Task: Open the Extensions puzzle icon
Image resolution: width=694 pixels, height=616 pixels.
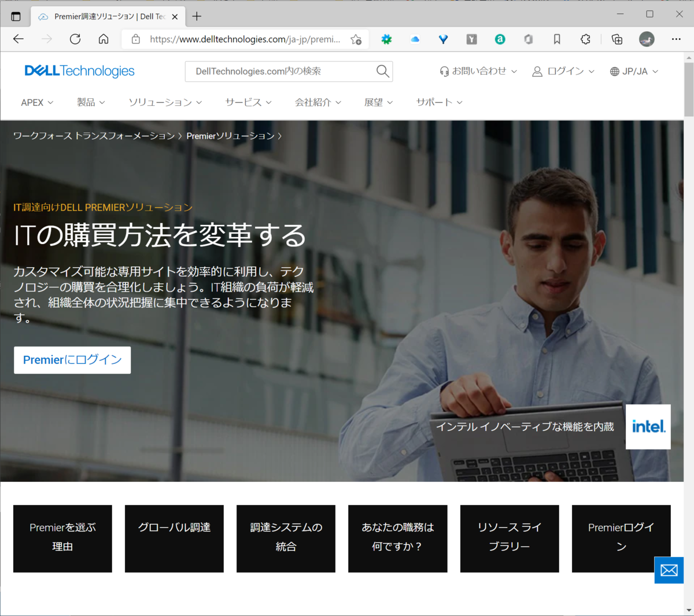Action: click(x=585, y=39)
